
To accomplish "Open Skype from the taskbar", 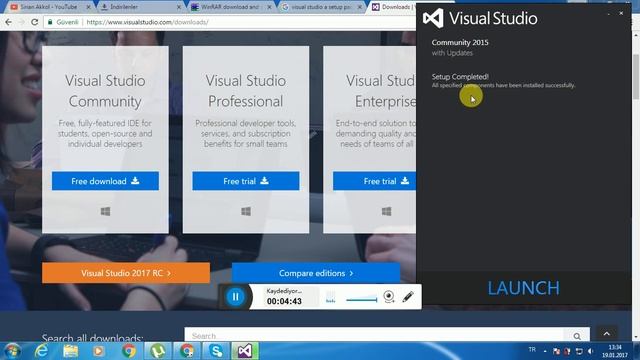I will pyautogui.click(x=216, y=351).
